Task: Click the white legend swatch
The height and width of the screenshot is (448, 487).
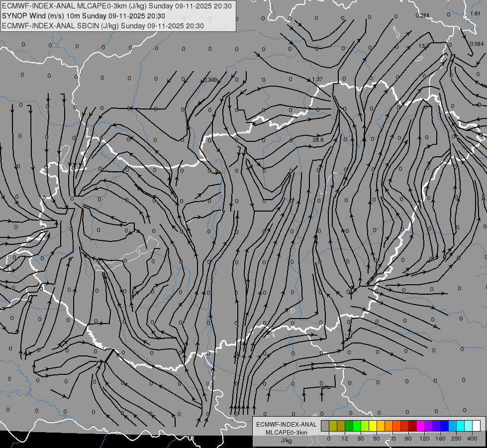Action: click(476, 426)
